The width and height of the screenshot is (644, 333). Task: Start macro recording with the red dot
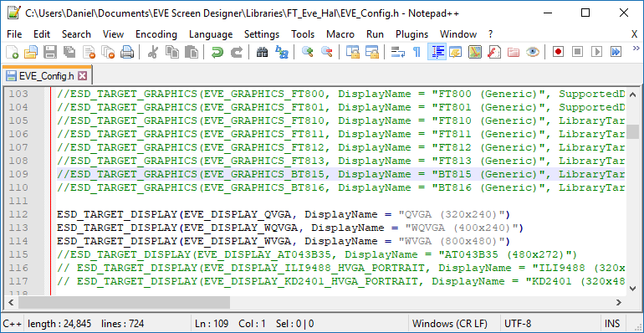point(558,52)
